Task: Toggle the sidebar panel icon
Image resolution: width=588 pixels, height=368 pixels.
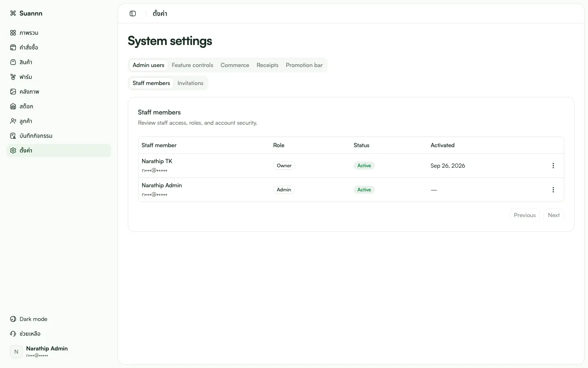Action: (133, 13)
